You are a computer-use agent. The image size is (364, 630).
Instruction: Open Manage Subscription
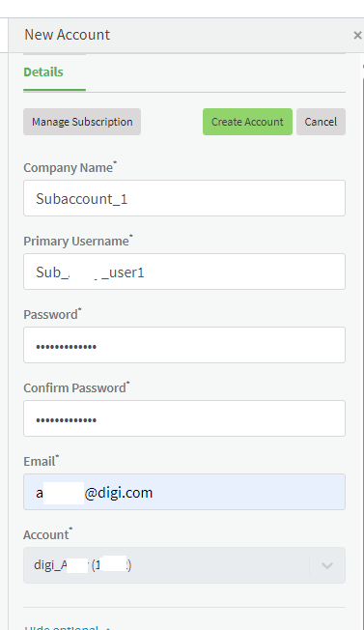(82, 122)
